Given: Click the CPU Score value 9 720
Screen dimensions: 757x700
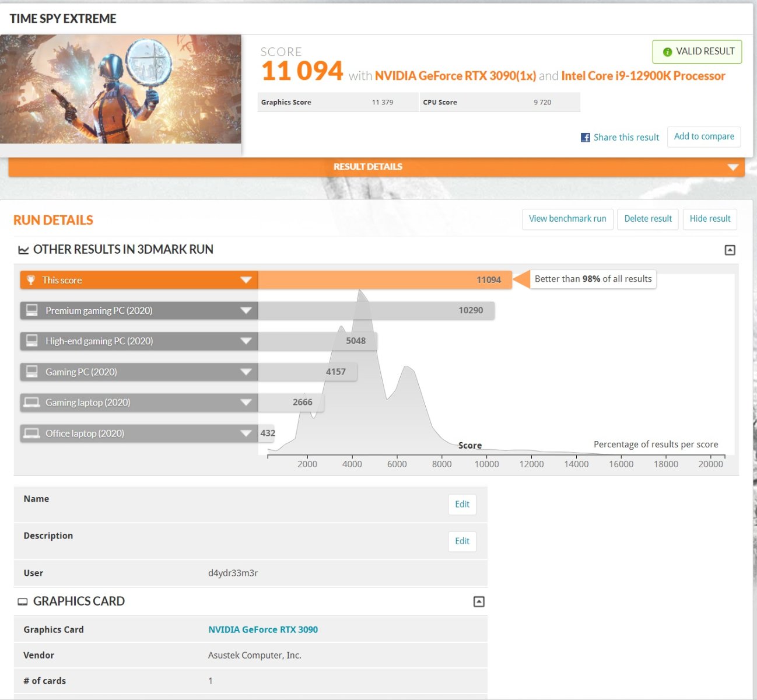Looking at the screenshot, I should [x=542, y=102].
